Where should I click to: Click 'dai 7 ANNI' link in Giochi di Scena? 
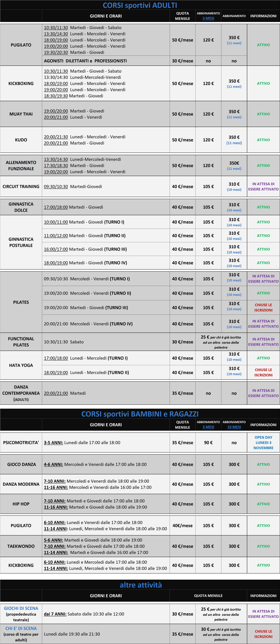coord(55,614)
